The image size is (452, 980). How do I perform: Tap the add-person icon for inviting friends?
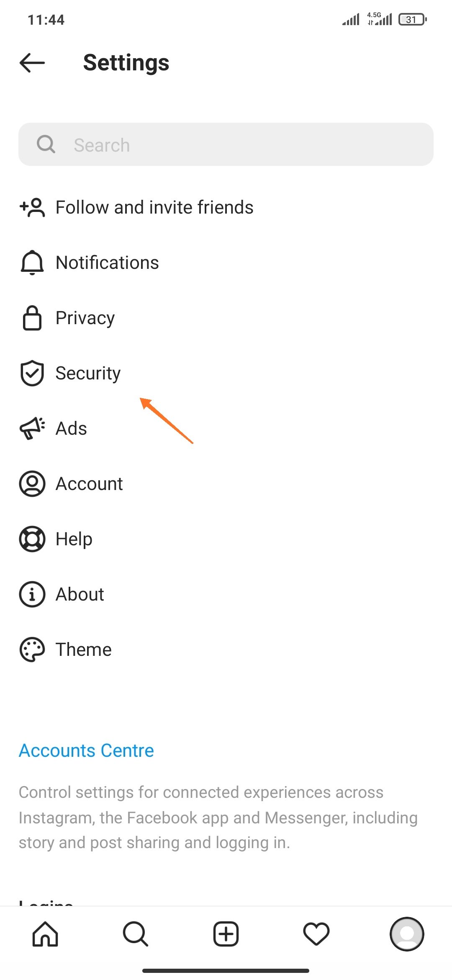tap(32, 207)
